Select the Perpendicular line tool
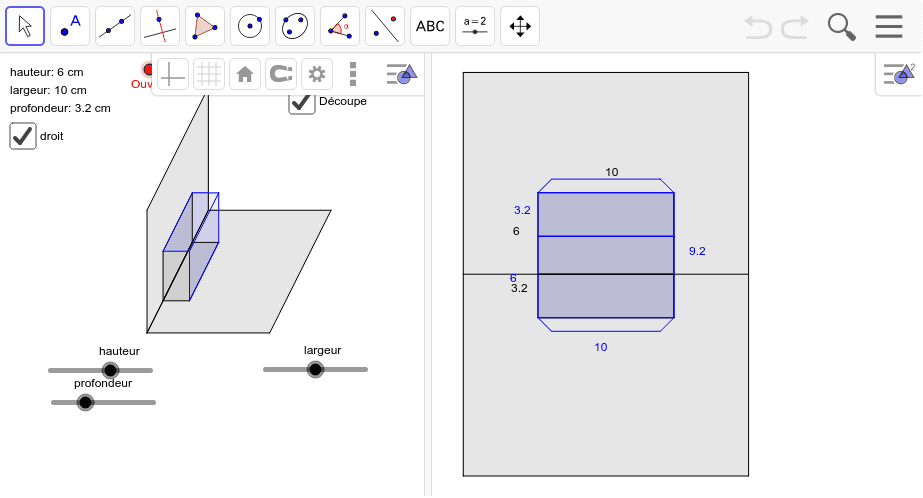 pos(160,26)
